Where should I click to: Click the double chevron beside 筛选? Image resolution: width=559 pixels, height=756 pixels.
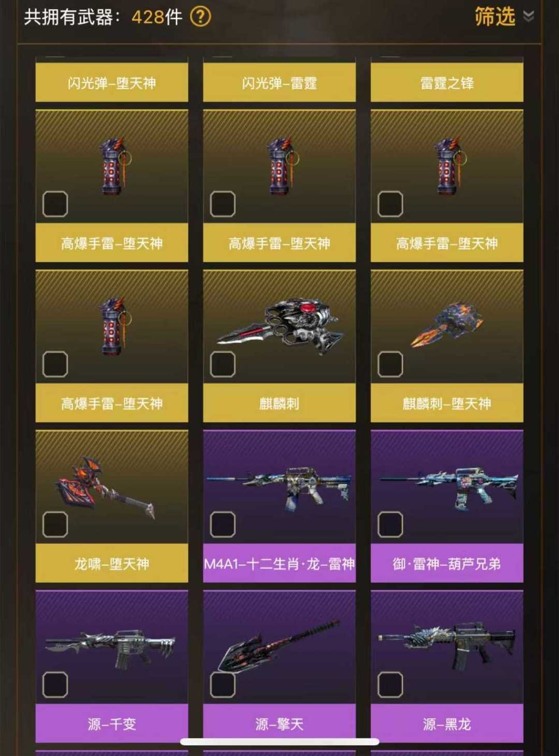(x=528, y=17)
